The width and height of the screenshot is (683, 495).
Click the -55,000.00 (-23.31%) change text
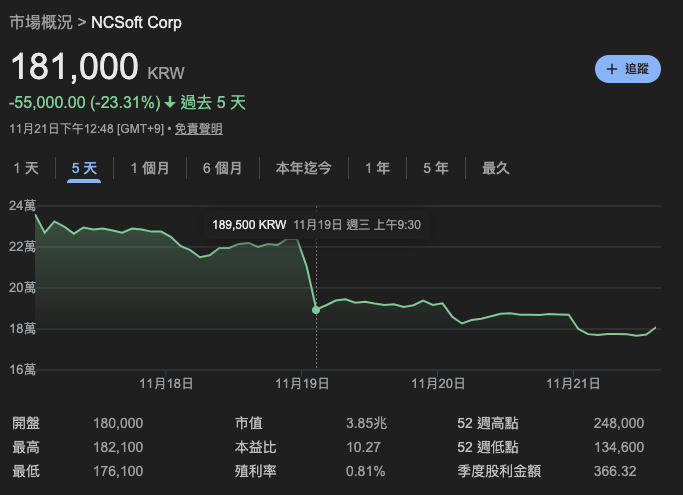85,103
